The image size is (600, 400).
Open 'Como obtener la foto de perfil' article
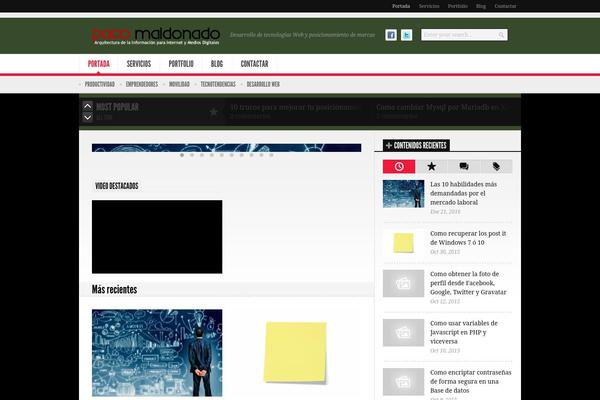pyautogui.click(x=468, y=283)
